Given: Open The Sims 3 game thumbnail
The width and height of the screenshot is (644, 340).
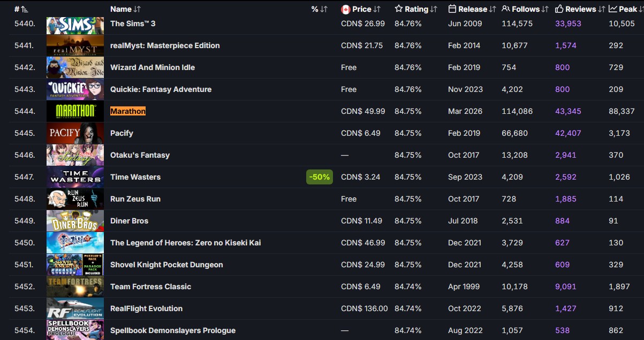Looking at the screenshot, I should point(75,25).
